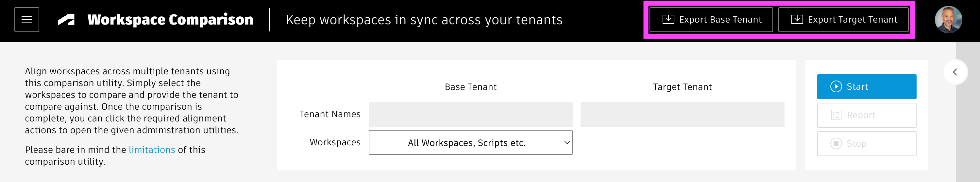
Task: Export the Base Tenant
Action: pyautogui.click(x=711, y=20)
